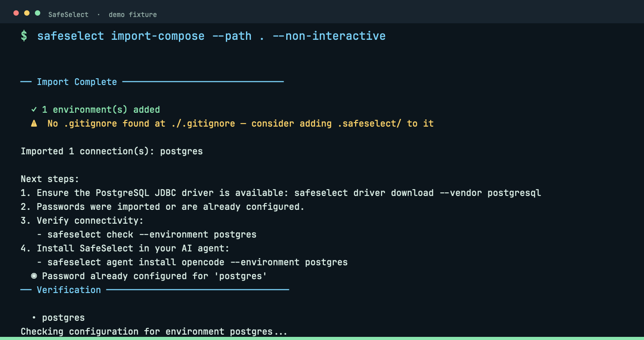Click step 4 'Install SafeSelect in your AI agent:'
The width and height of the screenshot is (644, 340).
(x=125, y=248)
